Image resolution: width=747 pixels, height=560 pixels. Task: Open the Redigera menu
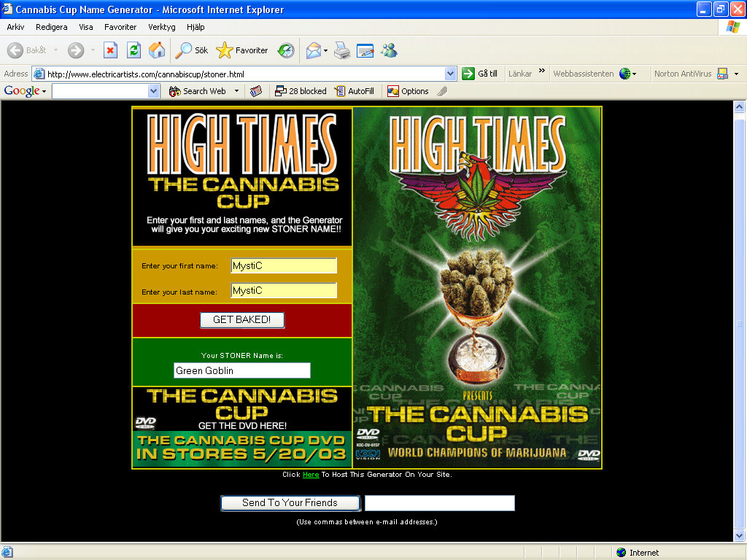pyautogui.click(x=52, y=27)
